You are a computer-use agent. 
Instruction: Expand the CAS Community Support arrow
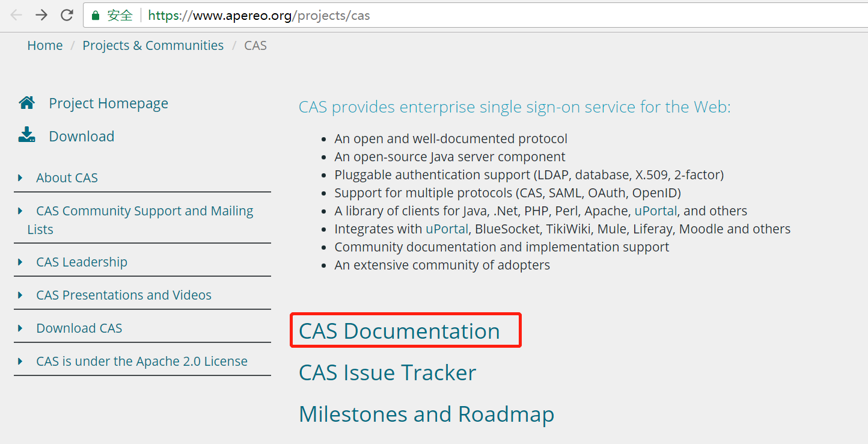[x=20, y=211]
